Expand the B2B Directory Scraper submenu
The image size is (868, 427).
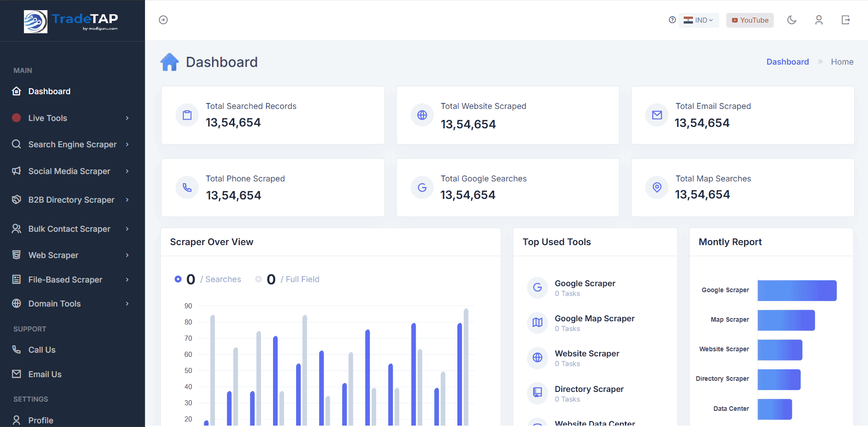[73, 200]
